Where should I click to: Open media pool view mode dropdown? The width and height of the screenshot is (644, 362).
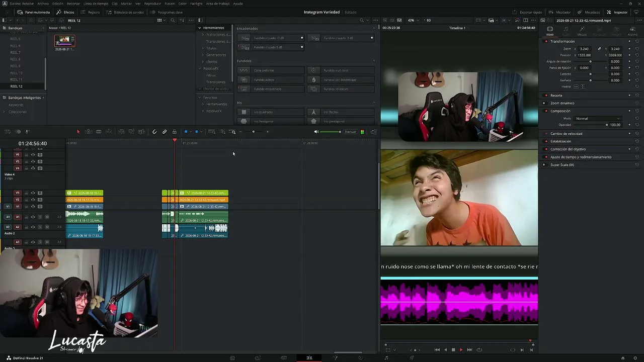point(161,20)
